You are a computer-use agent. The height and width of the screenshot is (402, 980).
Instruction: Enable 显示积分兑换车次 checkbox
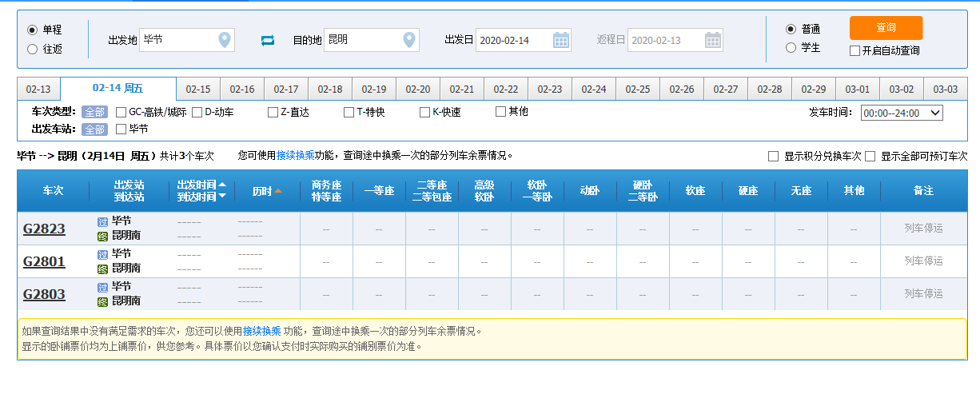tap(773, 156)
